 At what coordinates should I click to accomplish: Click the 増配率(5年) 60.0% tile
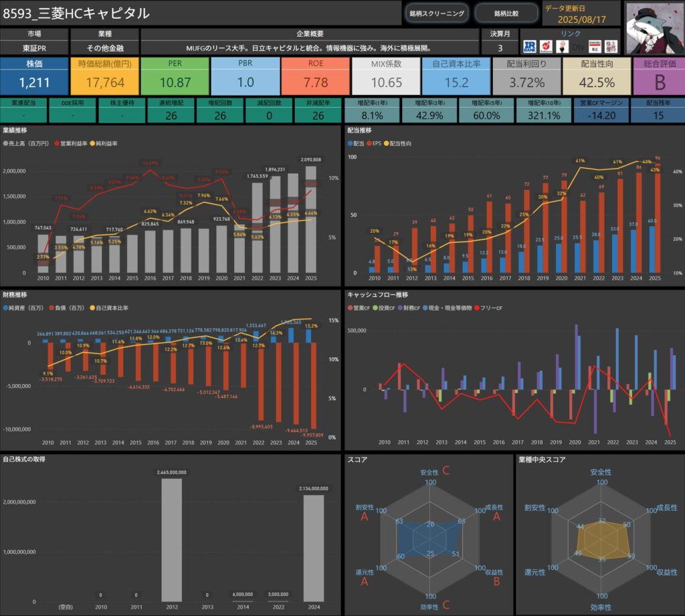(x=487, y=110)
